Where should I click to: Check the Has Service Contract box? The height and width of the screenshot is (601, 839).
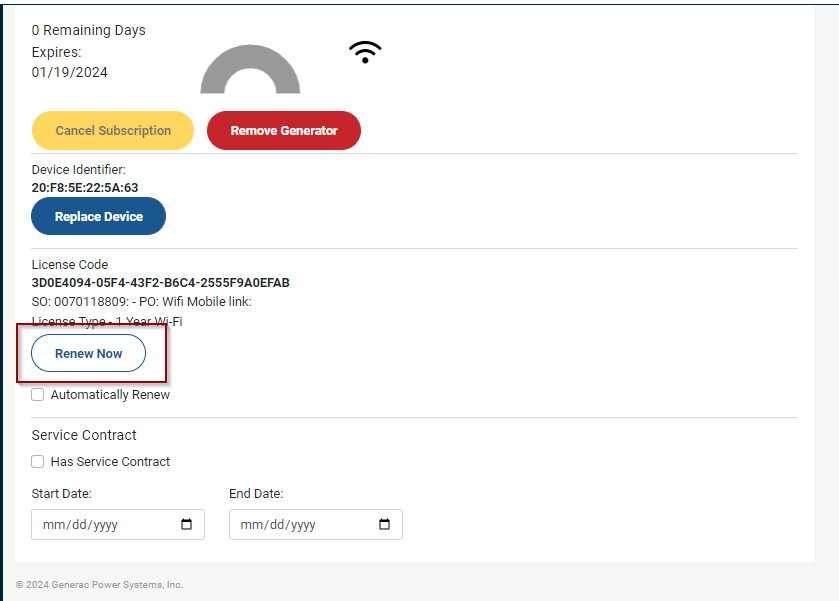click(x=37, y=461)
